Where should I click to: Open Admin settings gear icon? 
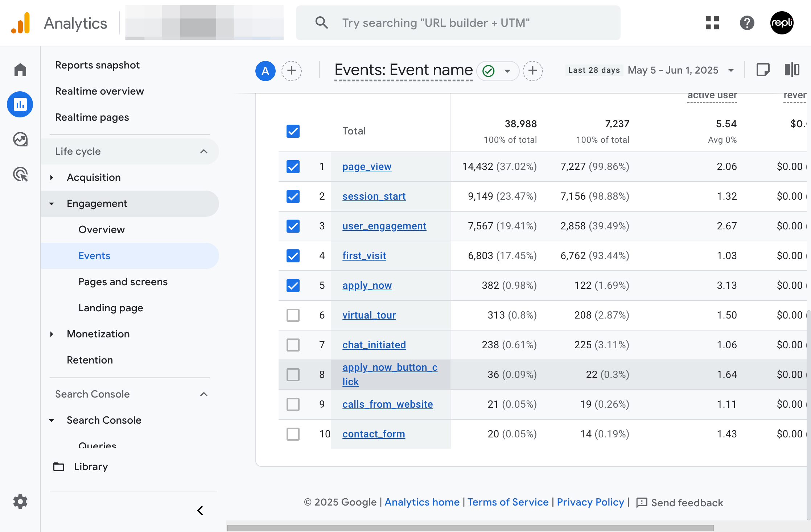click(x=20, y=502)
